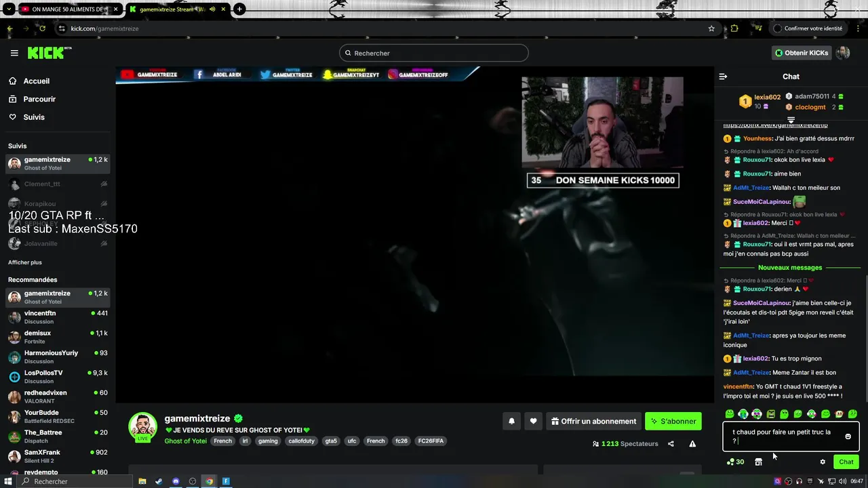Click the 30 channel points counter

(735, 462)
